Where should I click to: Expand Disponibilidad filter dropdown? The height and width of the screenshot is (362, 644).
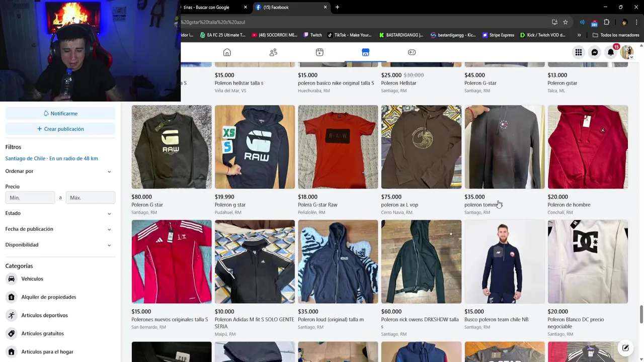(x=60, y=245)
